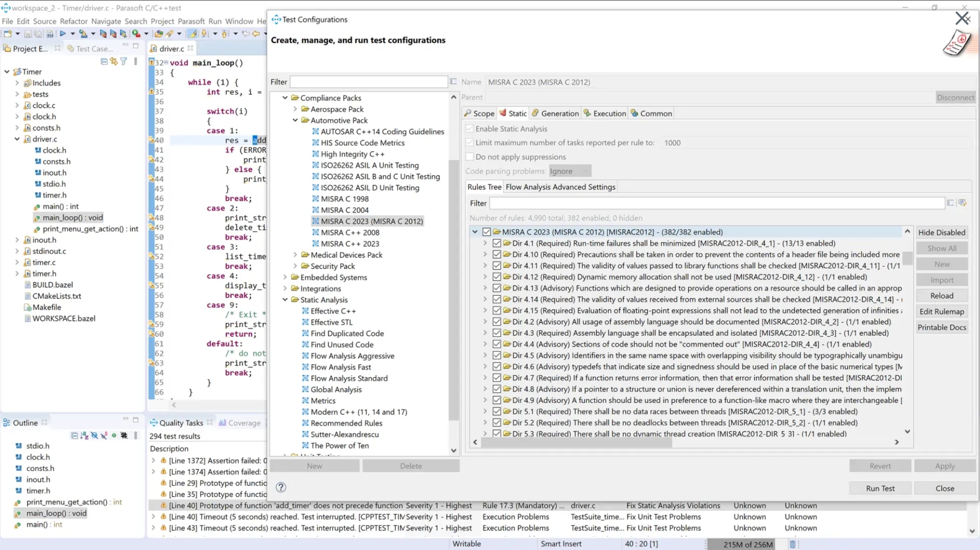Click the Back navigation yellow arrow icon
Image resolution: width=980 pixels, height=550 pixels.
(x=256, y=34)
